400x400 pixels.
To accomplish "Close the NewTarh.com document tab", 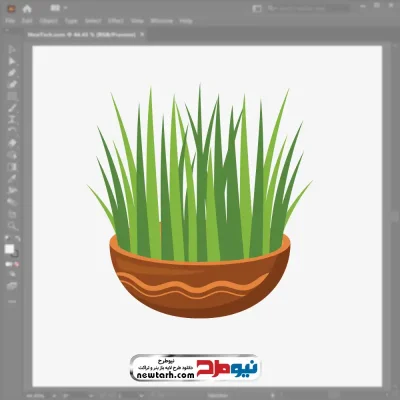I will point(142,34).
